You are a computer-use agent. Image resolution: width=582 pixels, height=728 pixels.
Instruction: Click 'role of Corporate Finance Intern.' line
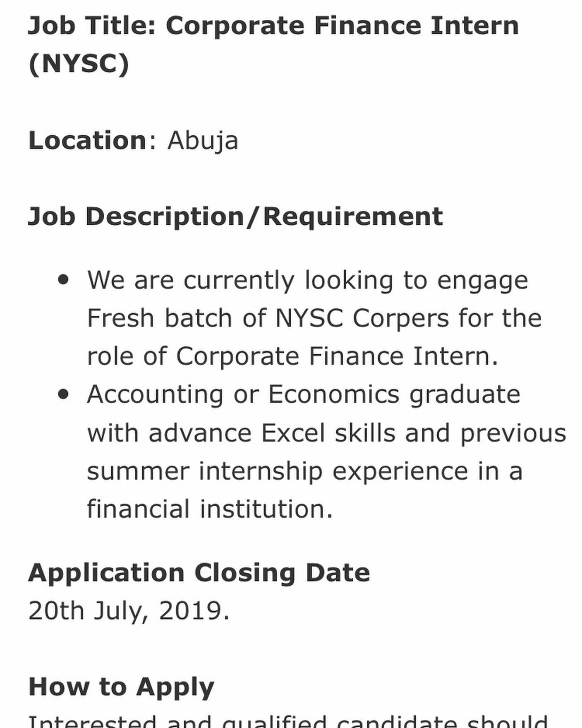[293, 356]
